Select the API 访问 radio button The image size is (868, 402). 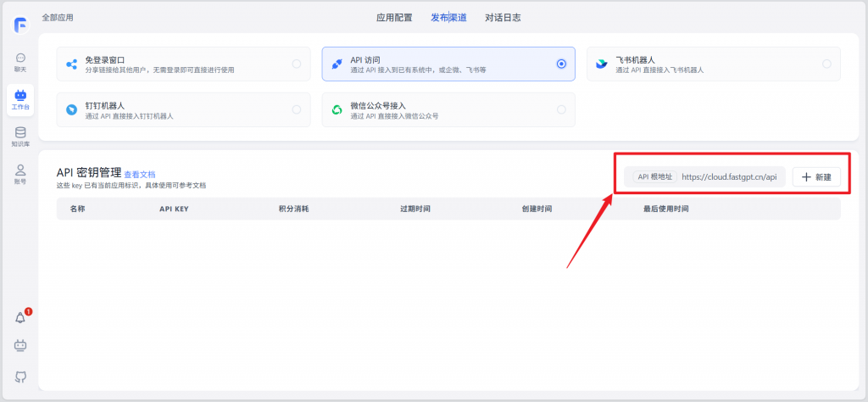[x=561, y=64]
